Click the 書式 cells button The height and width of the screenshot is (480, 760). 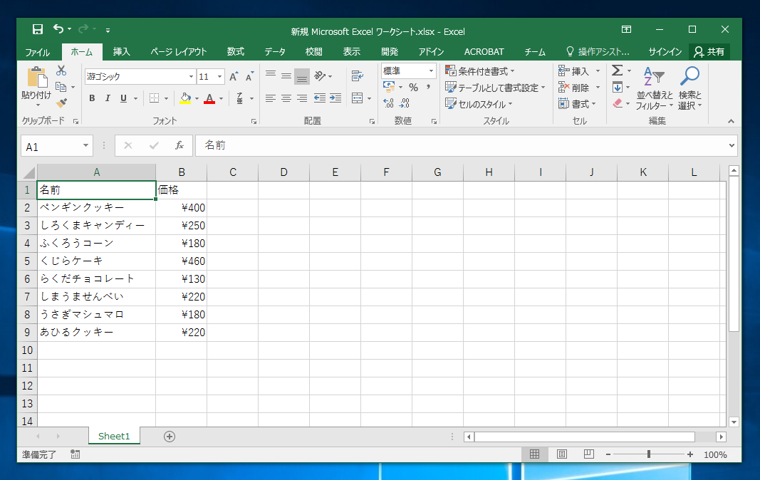pyautogui.click(x=577, y=104)
